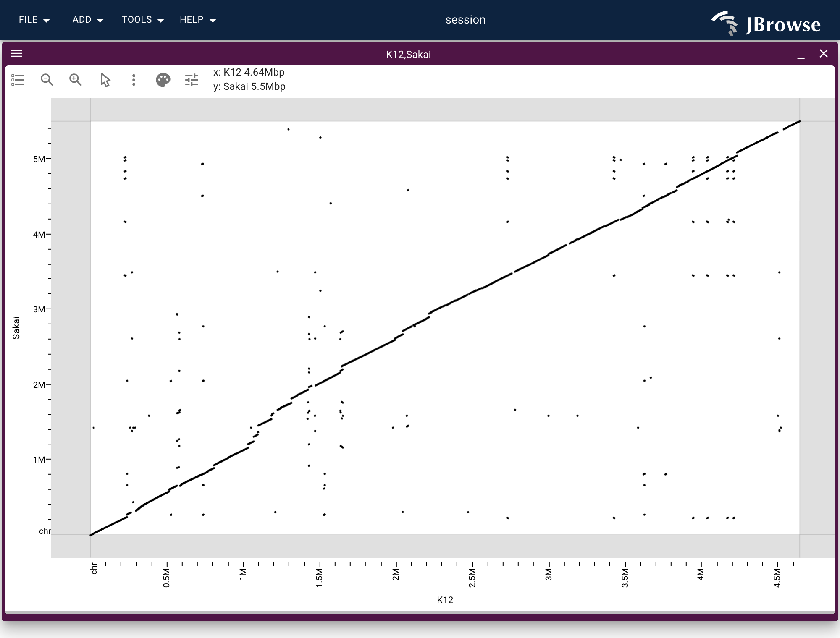Click the 3M tick on Sakai axis
Screen dimensions: 840x638
39,309
